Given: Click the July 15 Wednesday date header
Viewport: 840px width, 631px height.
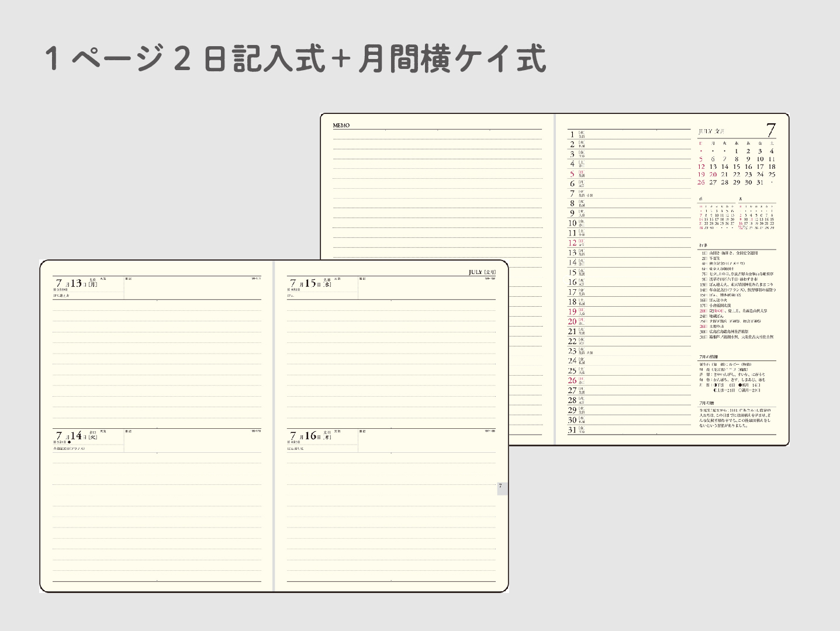Looking at the screenshot, I should pos(310,283).
